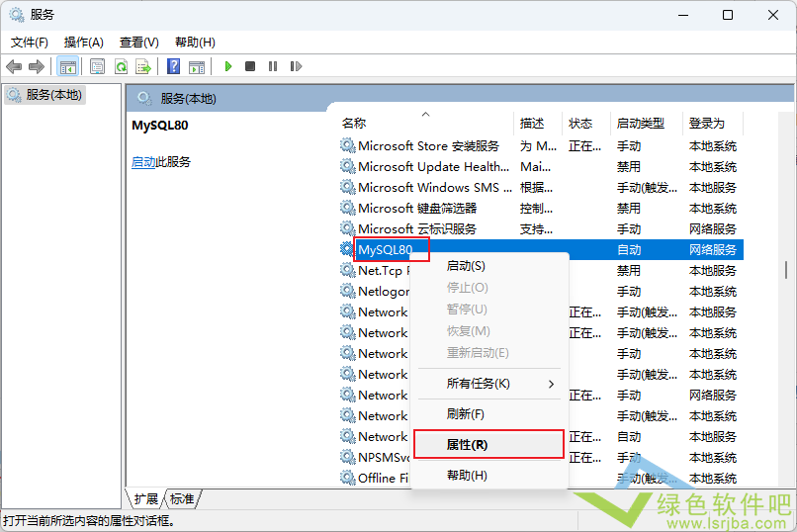This screenshot has width=797, height=532.
Task: Click gear icon of Microsoft Update Health row
Action: 348,167
